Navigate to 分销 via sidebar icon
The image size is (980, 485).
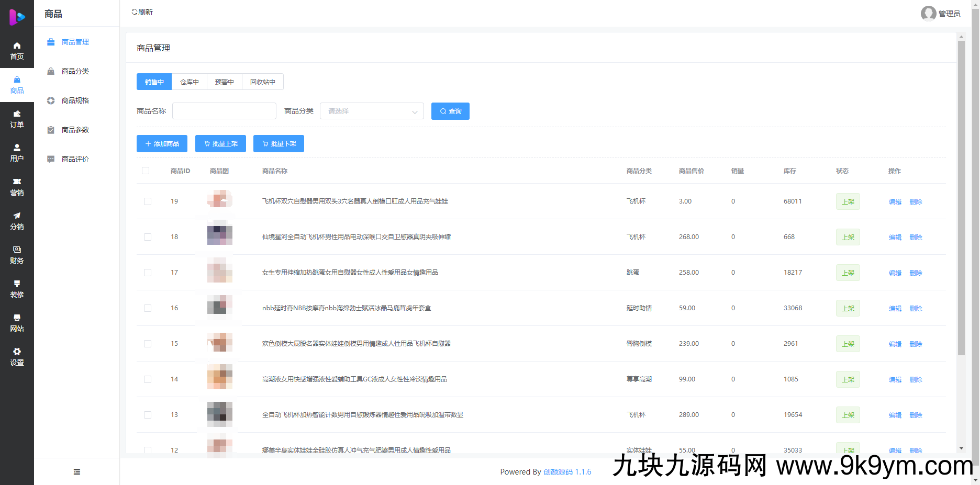click(x=17, y=221)
